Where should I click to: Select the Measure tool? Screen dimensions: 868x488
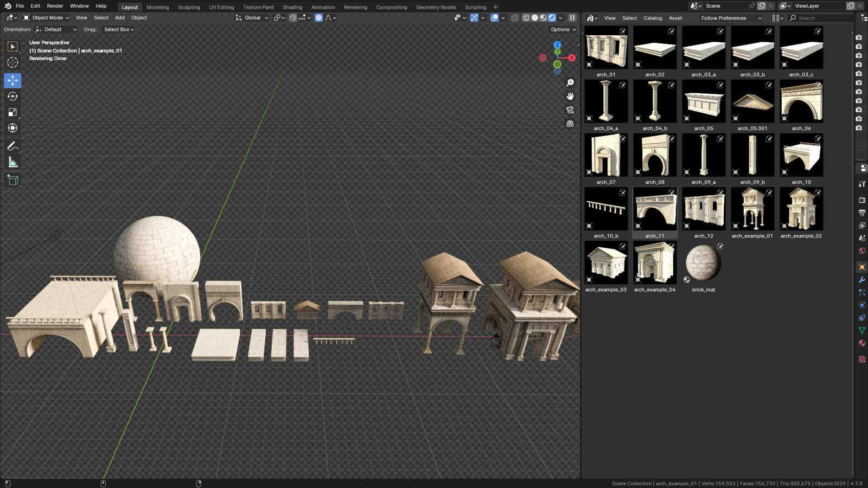point(12,162)
